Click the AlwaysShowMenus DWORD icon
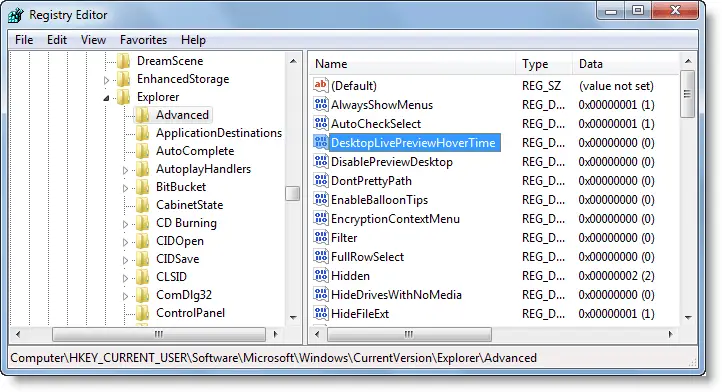This screenshot has width=722, height=392. (320, 104)
